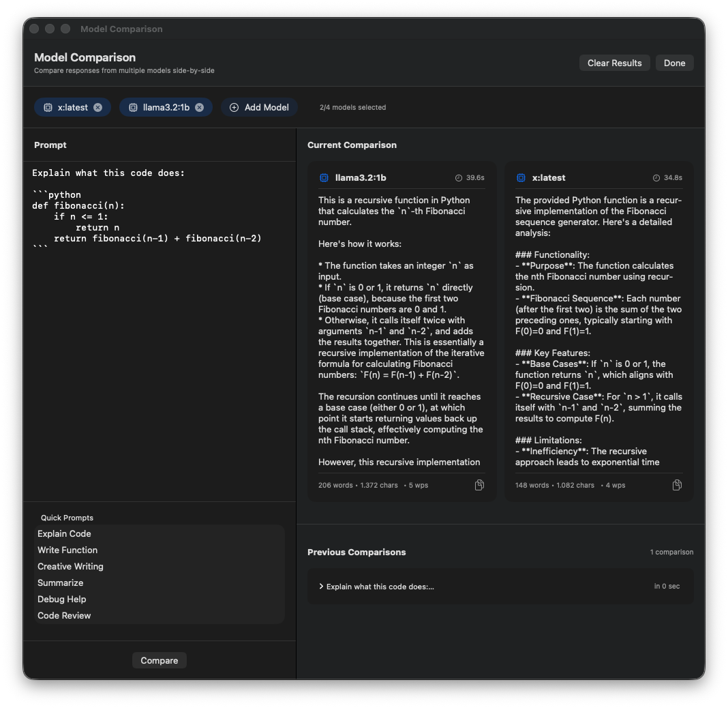The image size is (728, 708).
Task: Remove the x:latest model chip
Action: (97, 107)
